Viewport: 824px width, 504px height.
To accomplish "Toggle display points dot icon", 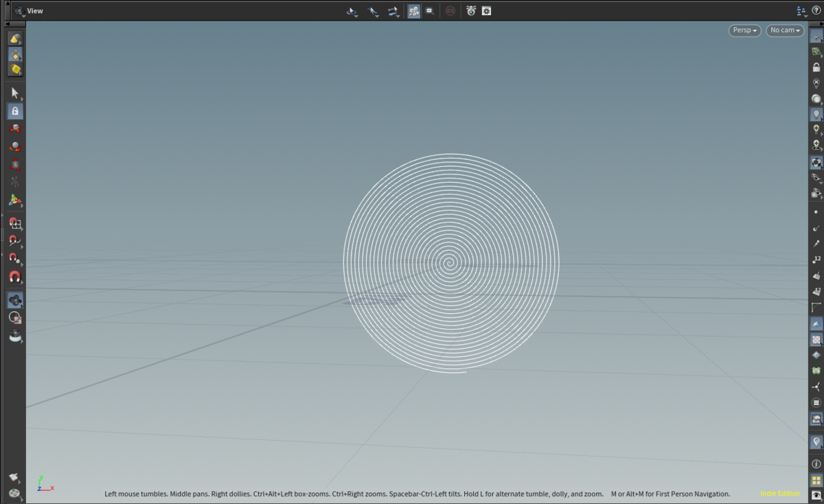I will [816, 212].
